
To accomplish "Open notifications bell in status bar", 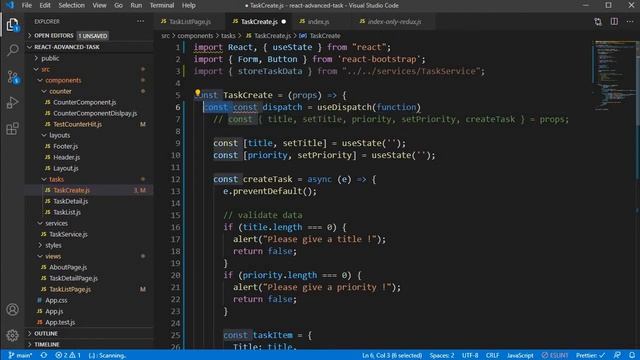I will [x=632, y=355].
